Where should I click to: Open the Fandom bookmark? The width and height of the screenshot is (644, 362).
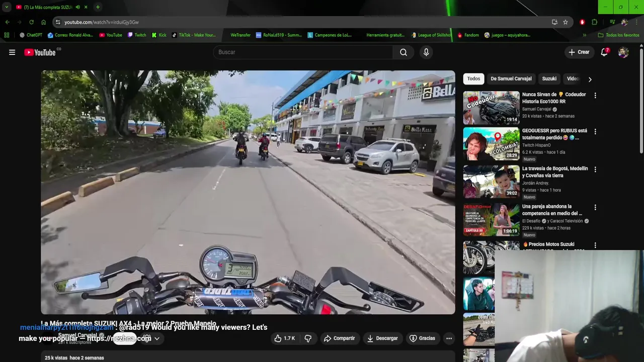coord(468,35)
